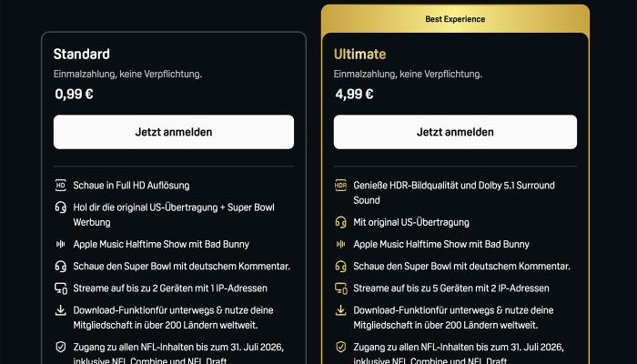Click the download icon in the Ultimate plan
Screen dimensions: 637x364
coord(340,310)
